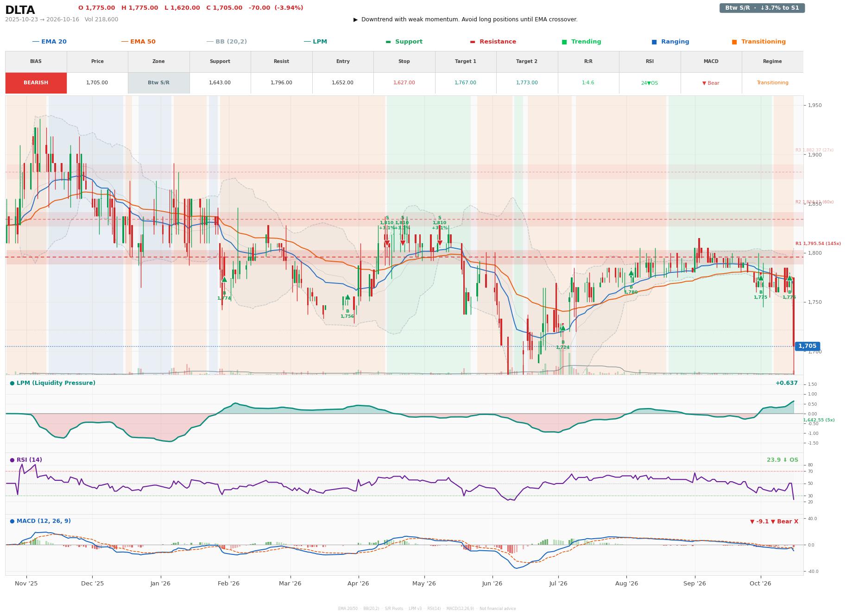Click the Trending regime legend entry
This screenshot has height=616, width=846.
point(581,42)
